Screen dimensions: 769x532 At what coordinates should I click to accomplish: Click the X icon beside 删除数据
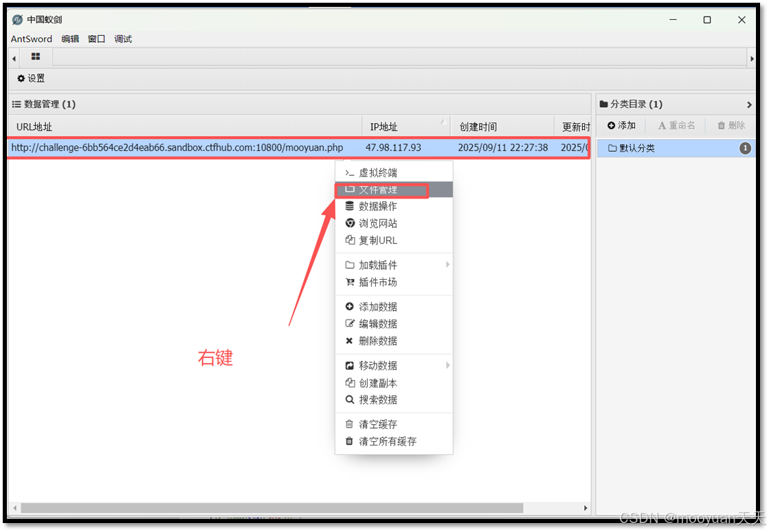coord(349,341)
